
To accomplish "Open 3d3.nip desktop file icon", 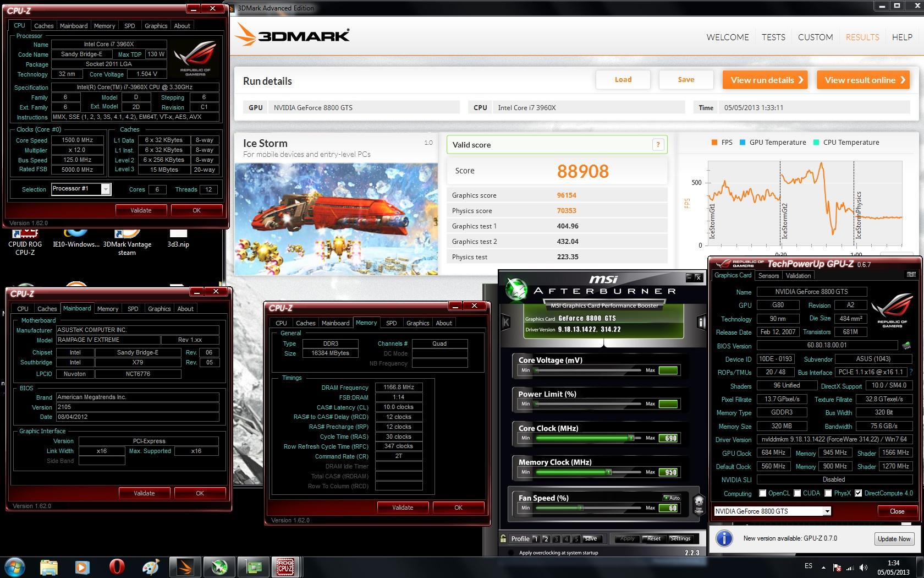I will coord(178,238).
